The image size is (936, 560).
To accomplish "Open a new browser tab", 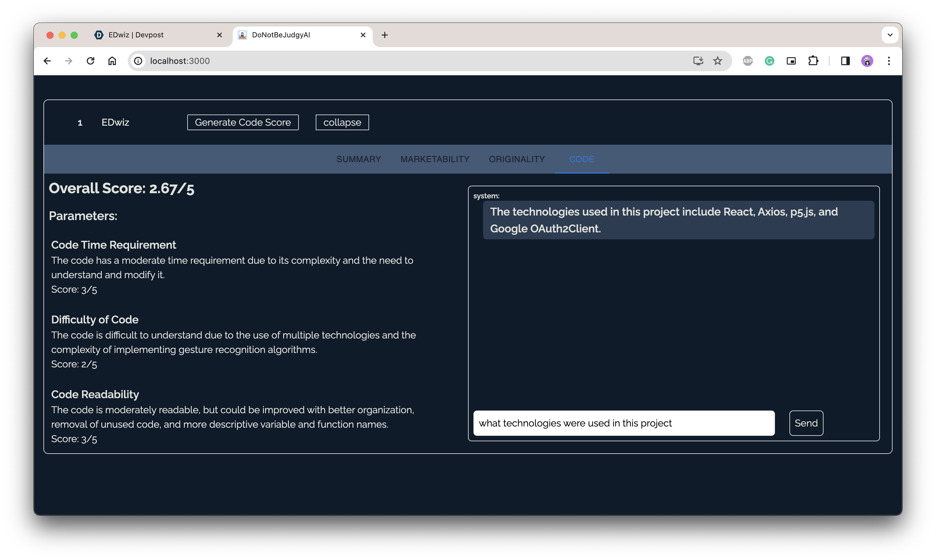I will [384, 35].
